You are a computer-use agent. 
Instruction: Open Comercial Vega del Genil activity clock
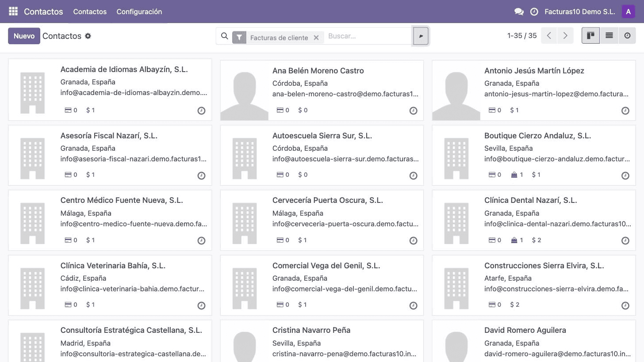click(413, 306)
